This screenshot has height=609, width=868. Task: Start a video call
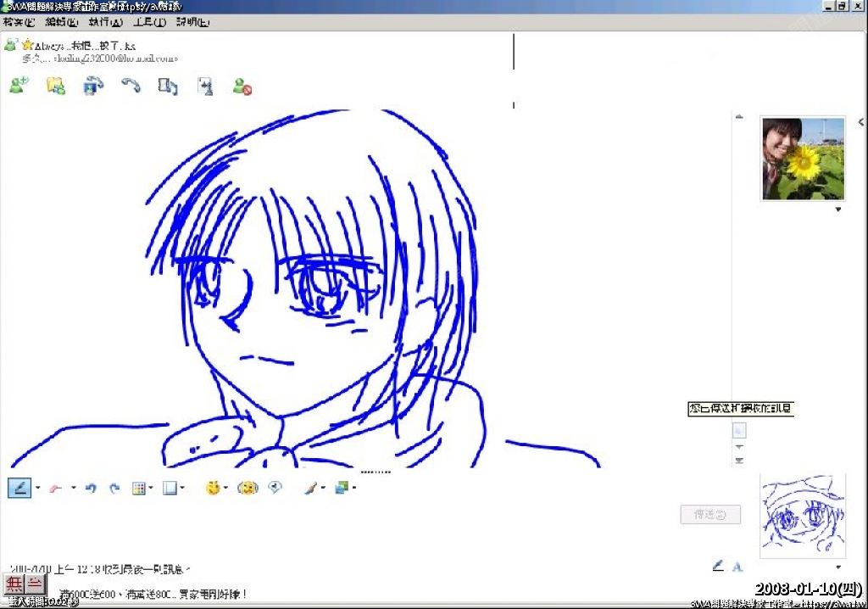click(93, 85)
